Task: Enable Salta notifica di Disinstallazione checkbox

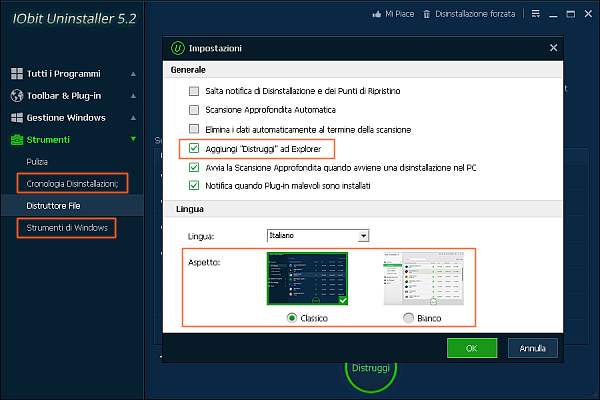Action: 194,91
